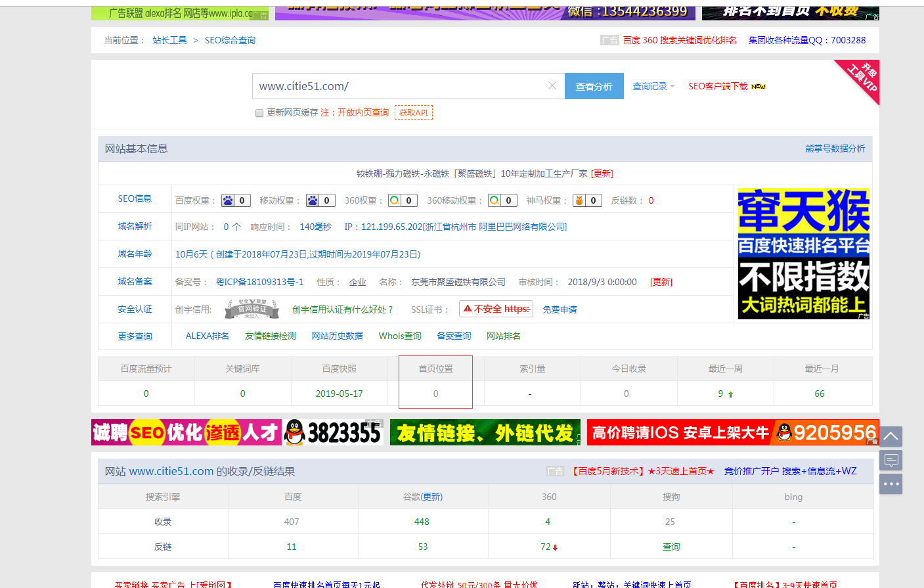The image size is (924, 588).
Task: Open the 网站排名 link
Action: pyautogui.click(x=504, y=336)
